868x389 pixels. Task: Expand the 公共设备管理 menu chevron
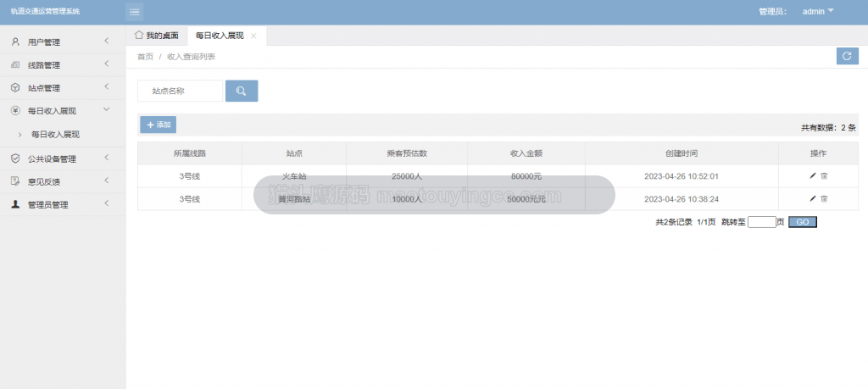[x=106, y=158]
